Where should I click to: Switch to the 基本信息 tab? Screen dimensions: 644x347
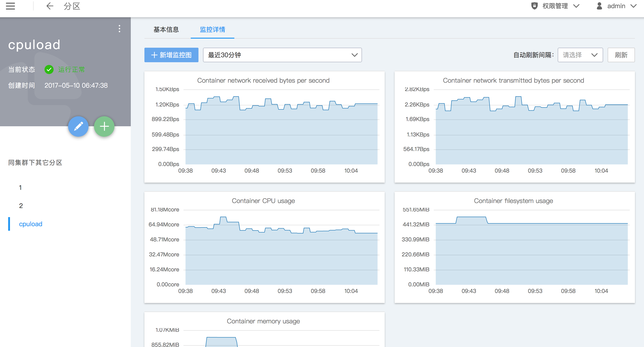pos(166,30)
